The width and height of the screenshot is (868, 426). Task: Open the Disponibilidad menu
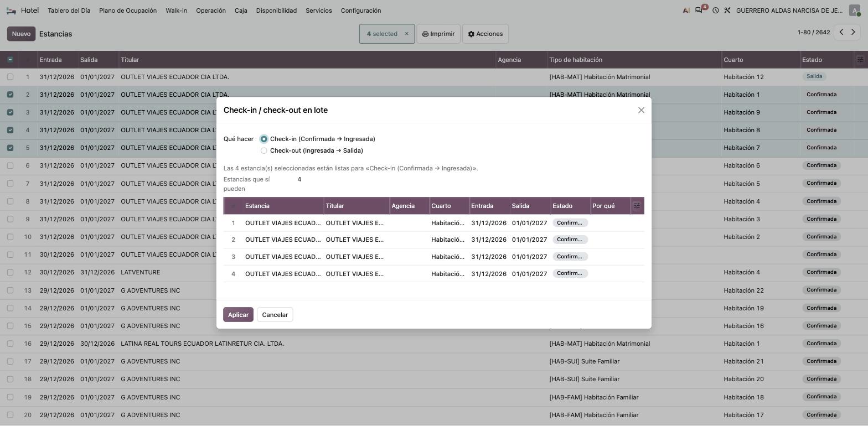276,11
